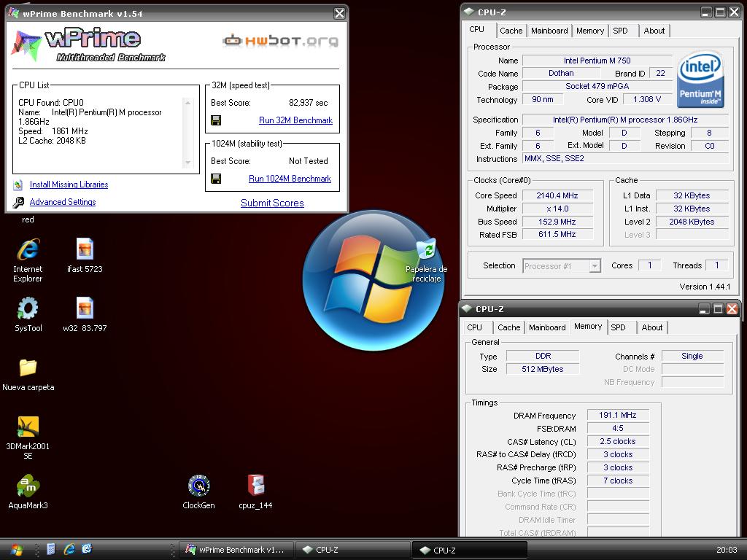Click the save icon beside 32M benchmark

pyautogui.click(x=216, y=120)
